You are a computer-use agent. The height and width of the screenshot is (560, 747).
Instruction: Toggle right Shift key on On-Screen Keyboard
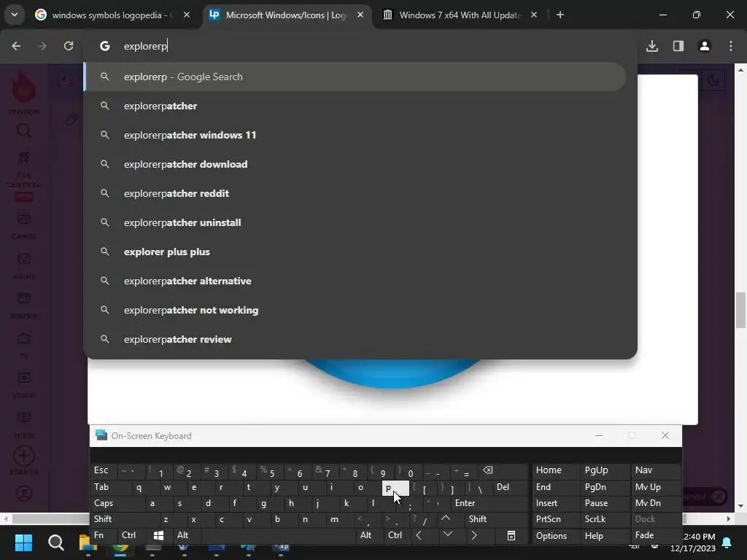tap(496, 519)
